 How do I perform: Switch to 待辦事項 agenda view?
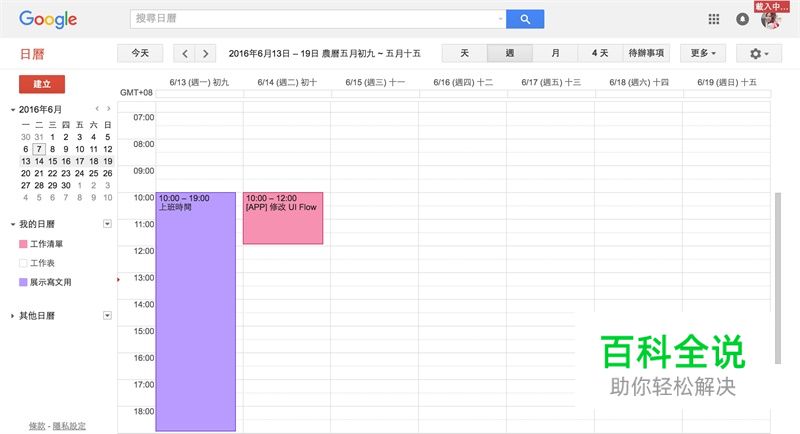click(x=646, y=54)
